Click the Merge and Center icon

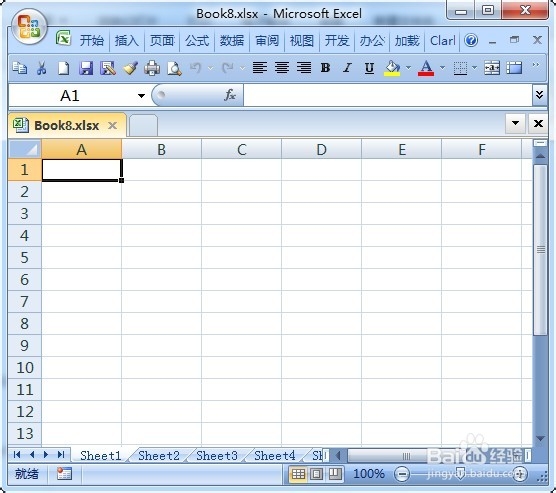click(x=492, y=67)
